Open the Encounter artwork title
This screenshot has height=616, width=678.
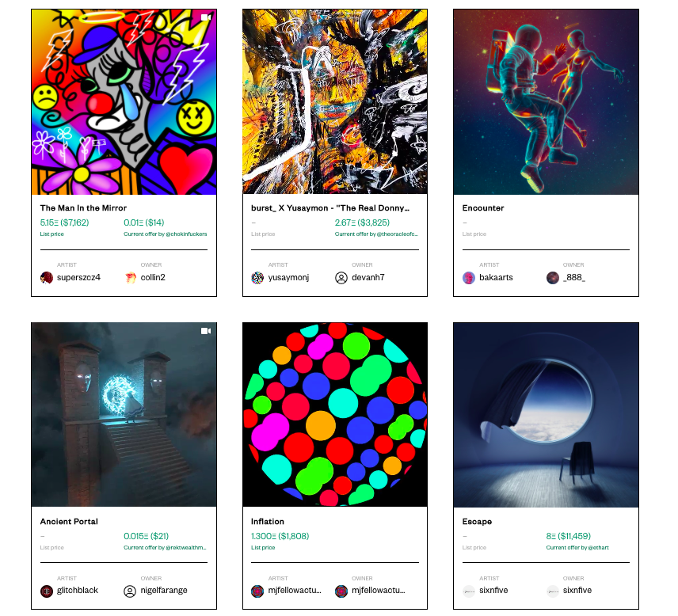pos(483,208)
